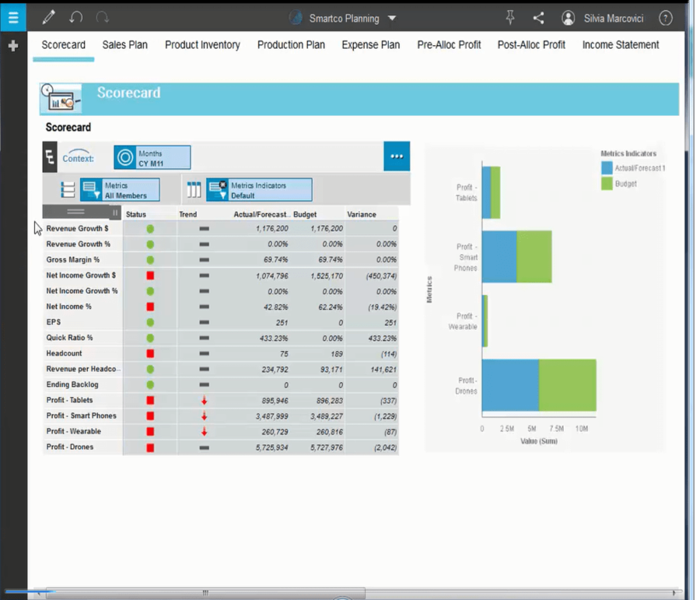This screenshot has height=600, width=700.
Task: Open the hamburger menu in top-left corner
Action: (x=13, y=17)
